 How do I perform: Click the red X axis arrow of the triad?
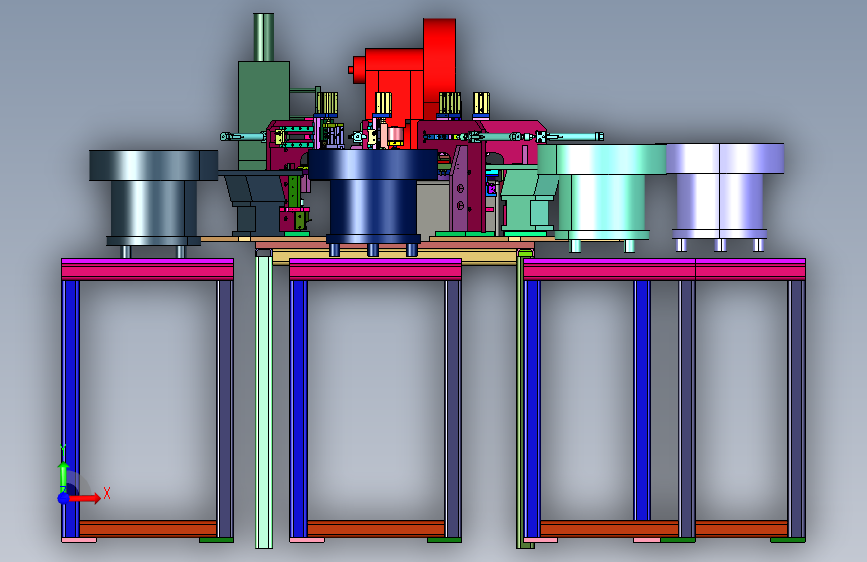[x=86, y=498]
